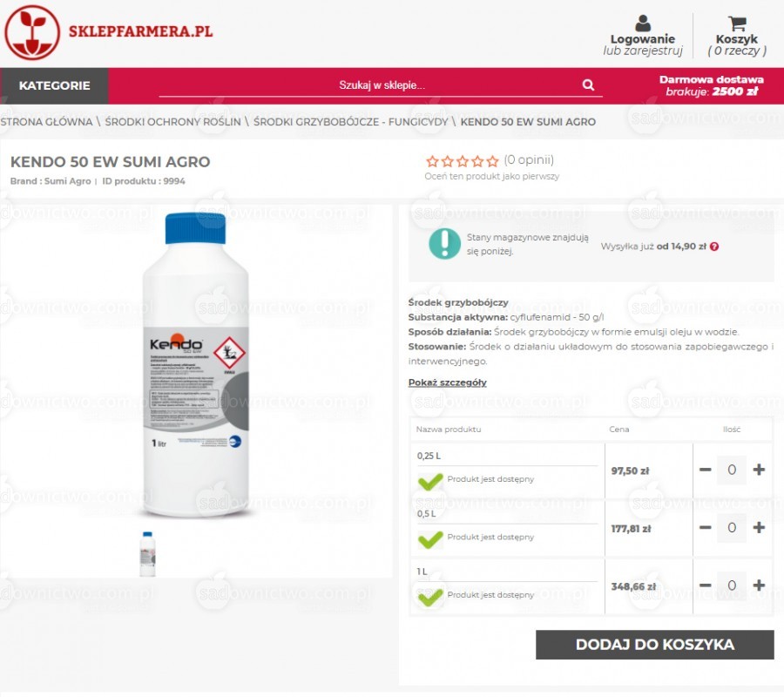The height and width of the screenshot is (697, 784).
Task: Decrease quantity for 1 L variant
Action: point(705,585)
